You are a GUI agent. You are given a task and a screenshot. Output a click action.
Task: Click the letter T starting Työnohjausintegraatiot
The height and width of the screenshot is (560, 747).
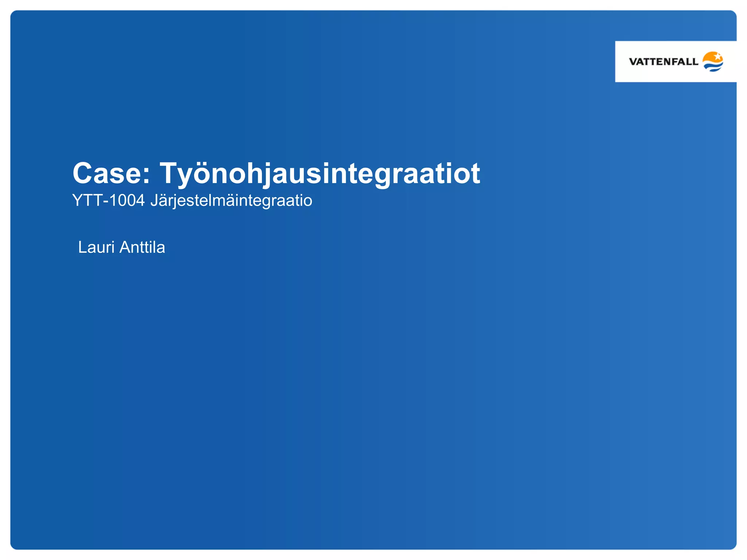pyautogui.click(x=169, y=173)
